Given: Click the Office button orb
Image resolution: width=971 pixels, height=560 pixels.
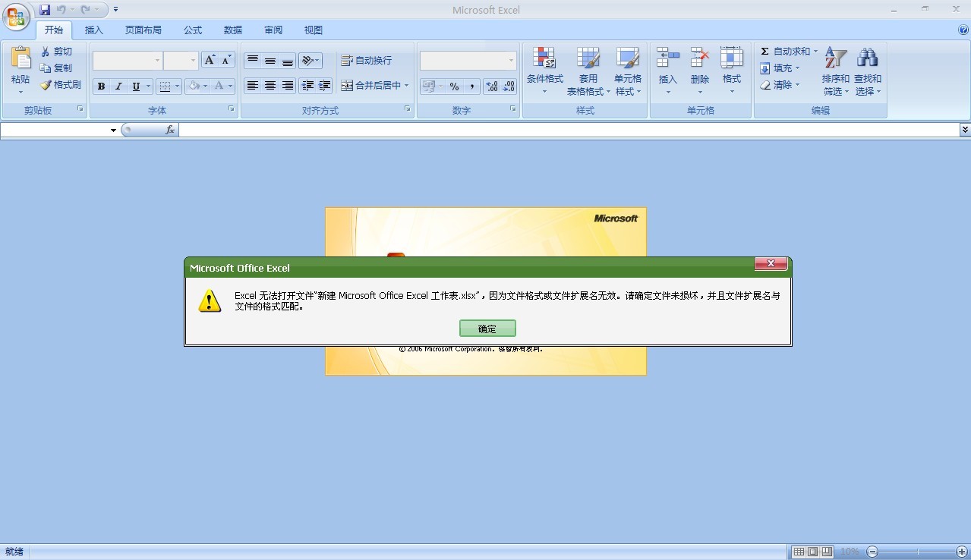Looking at the screenshot, I should [x=16, y=16].
